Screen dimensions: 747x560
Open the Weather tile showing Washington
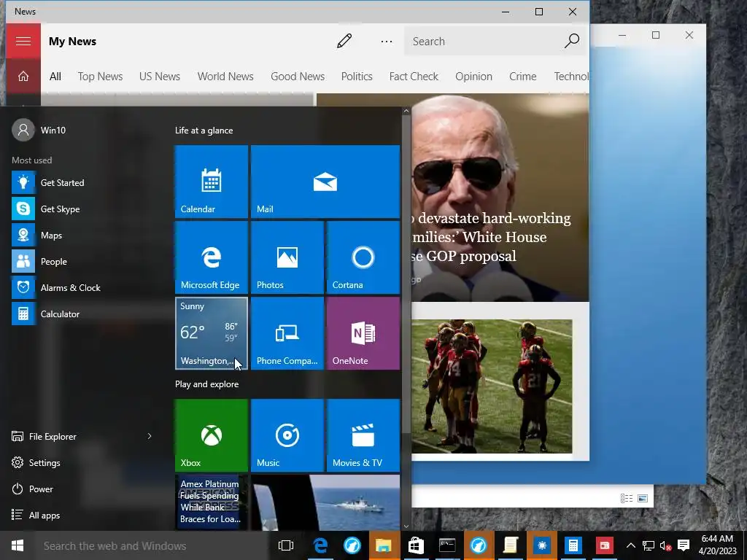[x=212, y=333]
